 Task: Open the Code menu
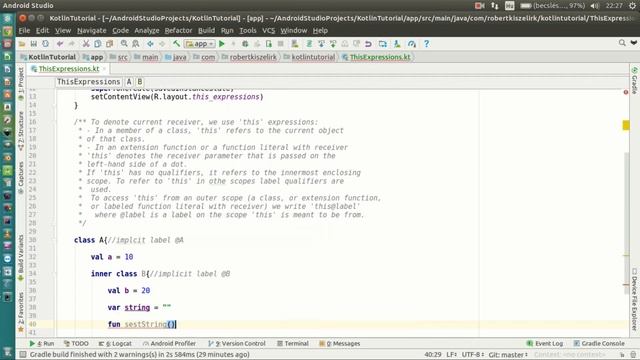point(120,31)
